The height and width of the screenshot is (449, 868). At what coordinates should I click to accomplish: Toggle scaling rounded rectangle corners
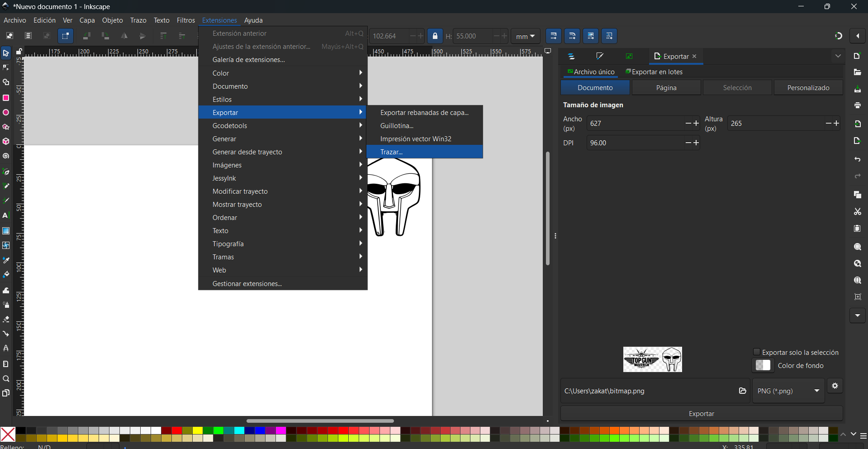[x=572, y=36]
